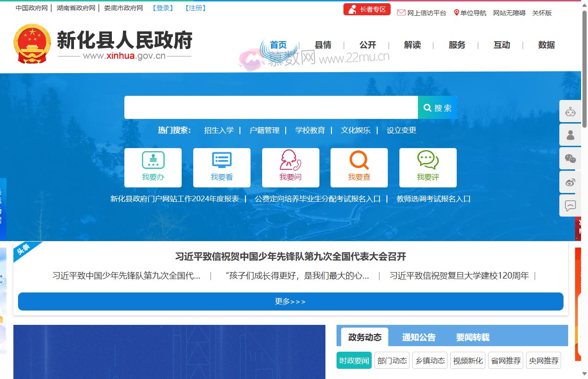Click the 我要问 question icon
Screen dimensions: 588x379
click(x=290, y=168)
